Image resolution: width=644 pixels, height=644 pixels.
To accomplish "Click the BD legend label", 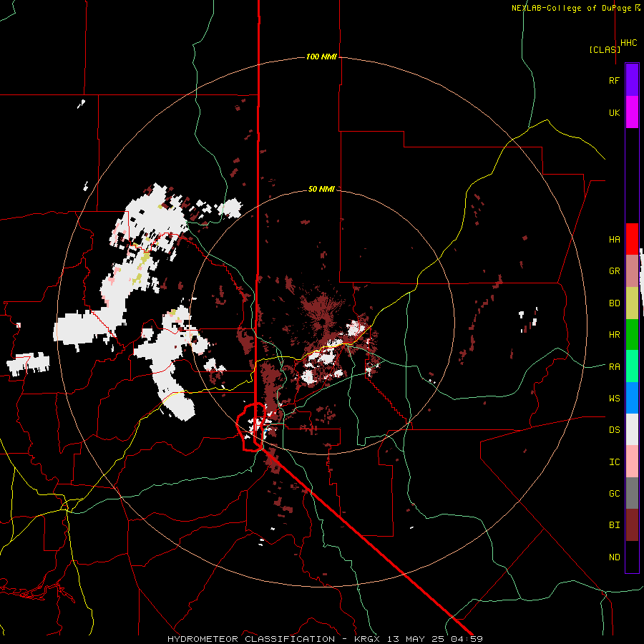I will pyautogui.click(x=614, y=303).
